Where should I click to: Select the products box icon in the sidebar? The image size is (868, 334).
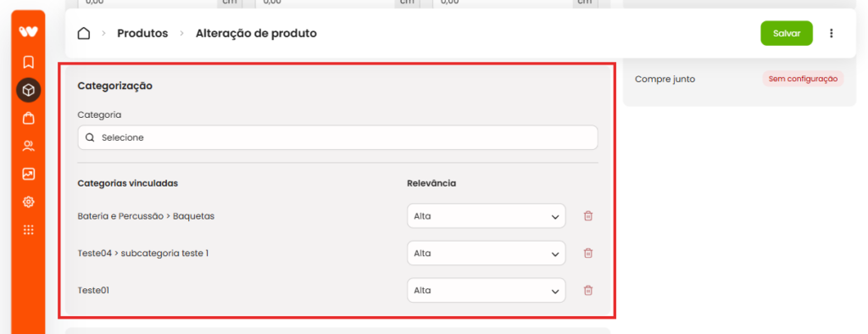[28, 90]
